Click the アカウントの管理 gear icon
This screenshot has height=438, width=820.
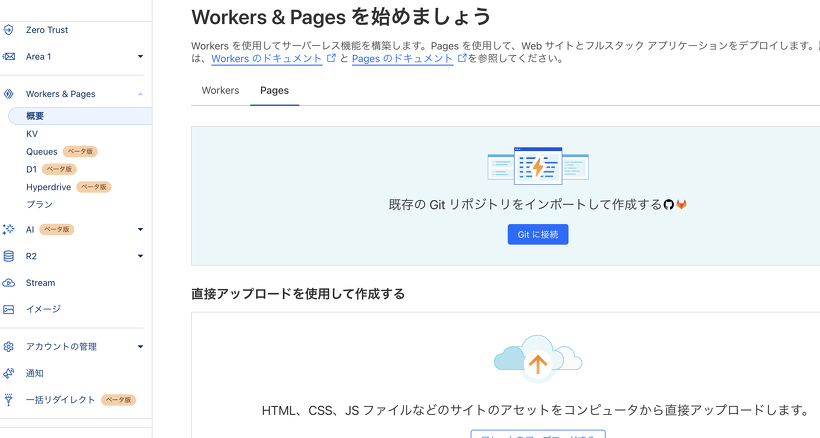tap(8, 347)
